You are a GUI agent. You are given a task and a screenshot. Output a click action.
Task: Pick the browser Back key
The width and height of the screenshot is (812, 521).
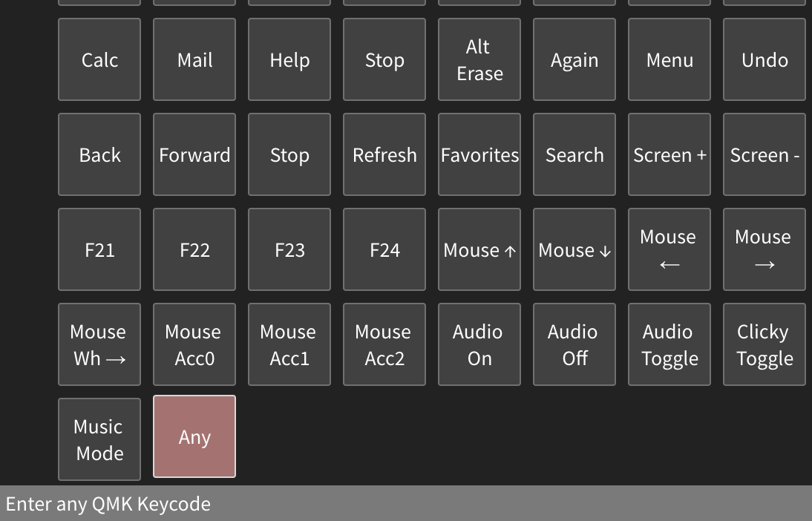99,154
